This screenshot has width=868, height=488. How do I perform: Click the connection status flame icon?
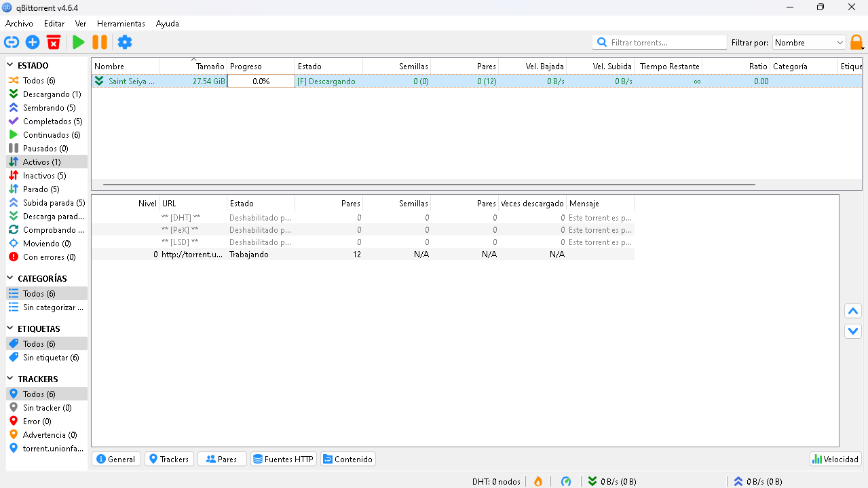tap(538, 481)
